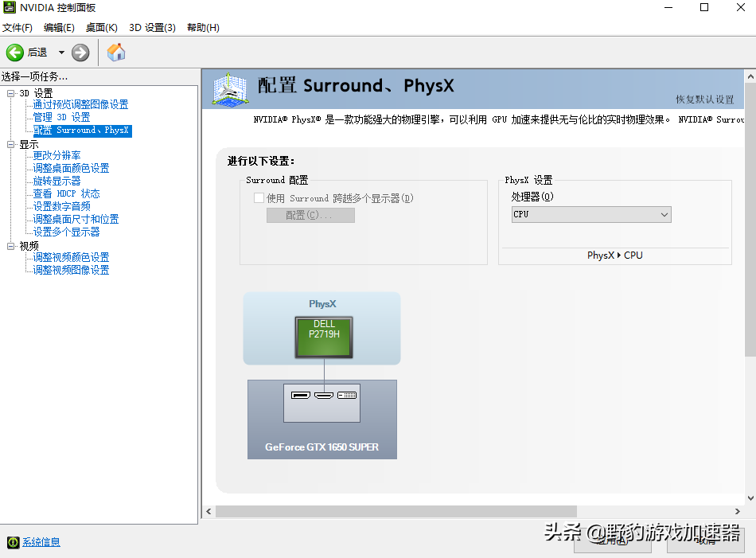Collapse the 3D 设置 tree node
This screenshot has width=756, height=558.
10,93
